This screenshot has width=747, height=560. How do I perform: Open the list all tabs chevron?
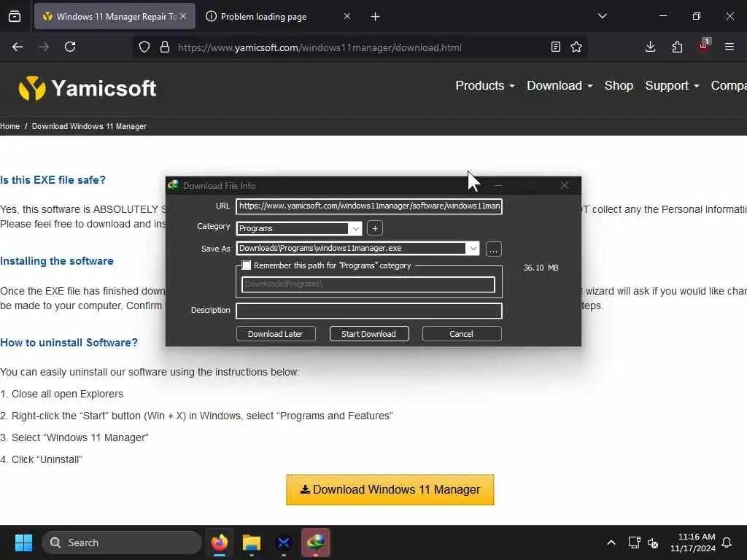pyautogui.click(x=602, y=17)
